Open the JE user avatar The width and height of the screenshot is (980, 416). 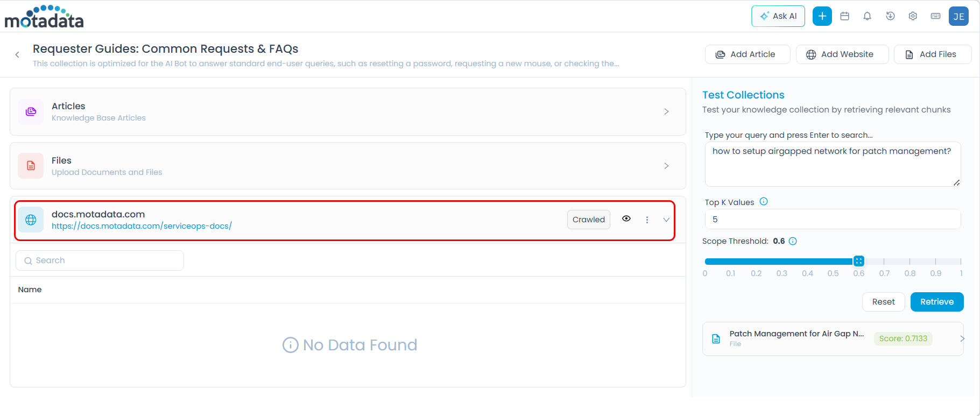coord(958,16)
